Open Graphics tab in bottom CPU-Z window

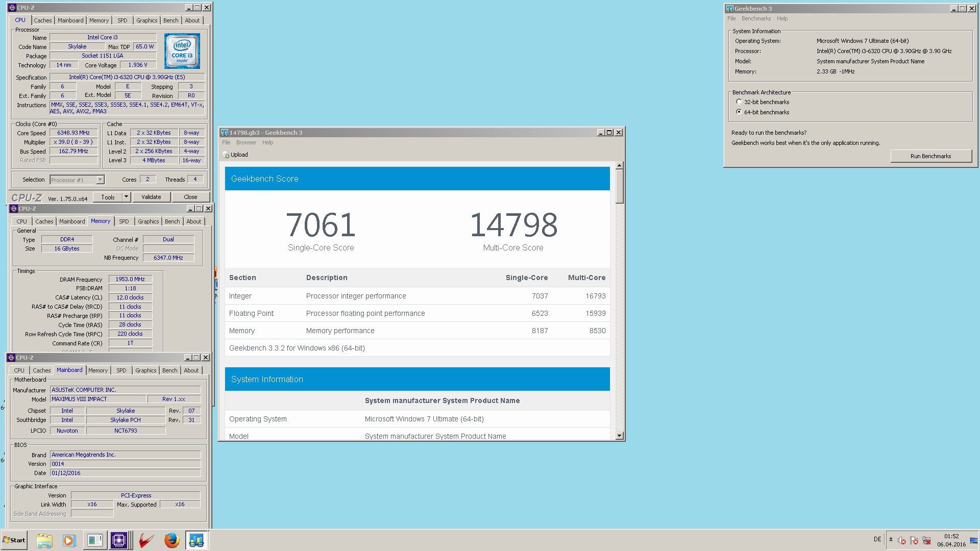[146, 370]
